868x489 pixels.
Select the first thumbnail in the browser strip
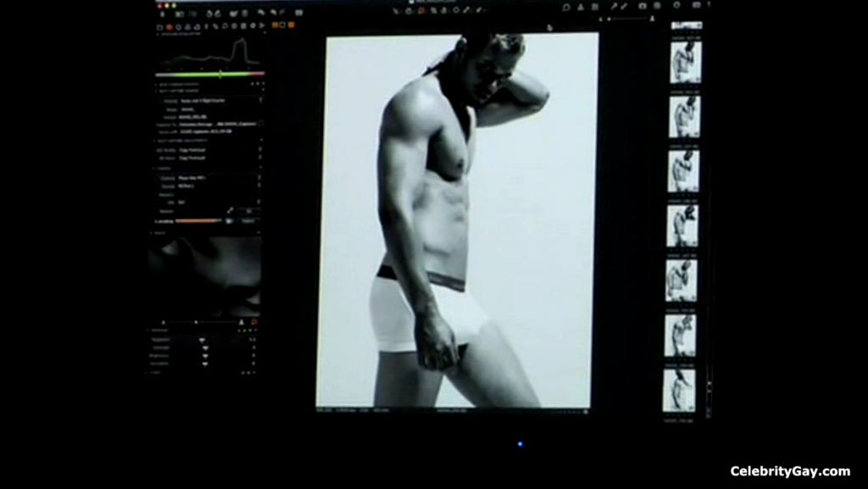tap(686, 62)
